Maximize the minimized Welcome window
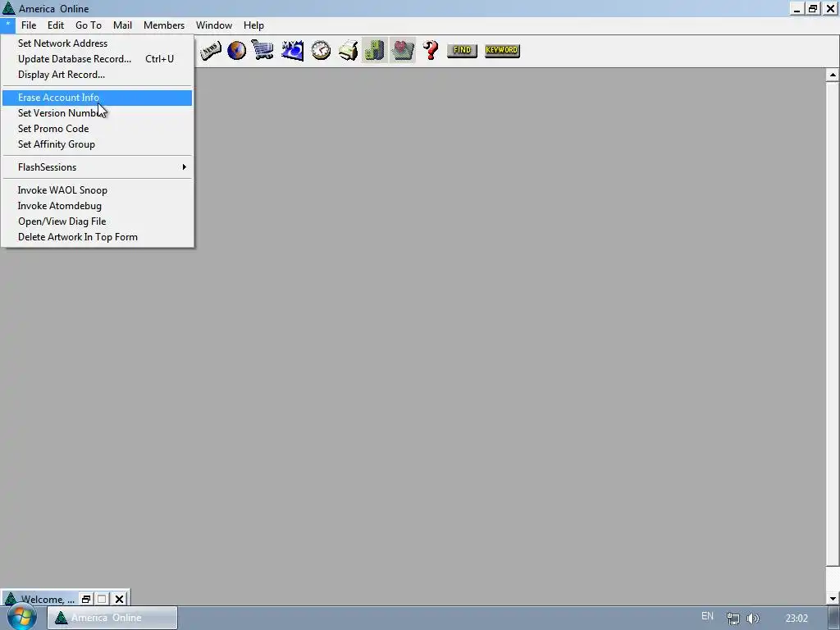Image resolution: width=840 pixels, height=630 pixels. click(102, 599)
